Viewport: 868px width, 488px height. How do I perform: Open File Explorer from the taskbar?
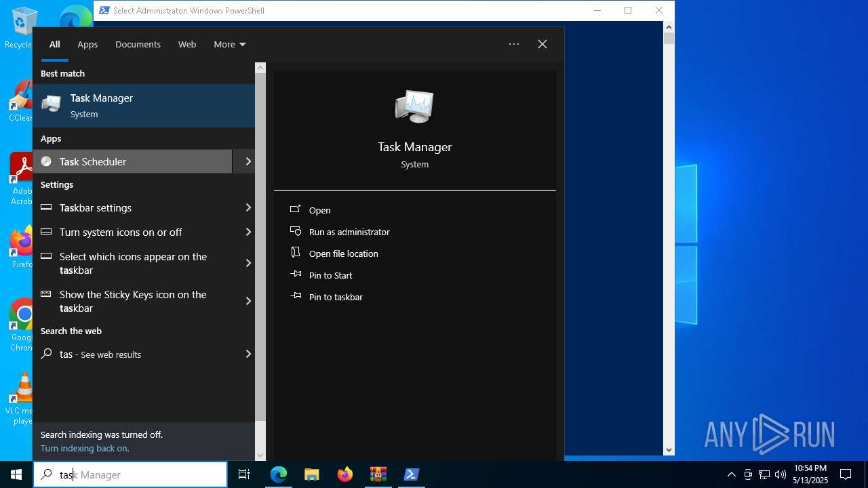pyautogui.click(x=311, y=474)
